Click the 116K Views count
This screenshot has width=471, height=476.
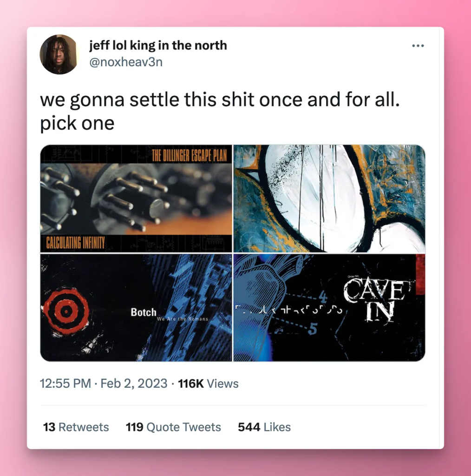[208, 383]
